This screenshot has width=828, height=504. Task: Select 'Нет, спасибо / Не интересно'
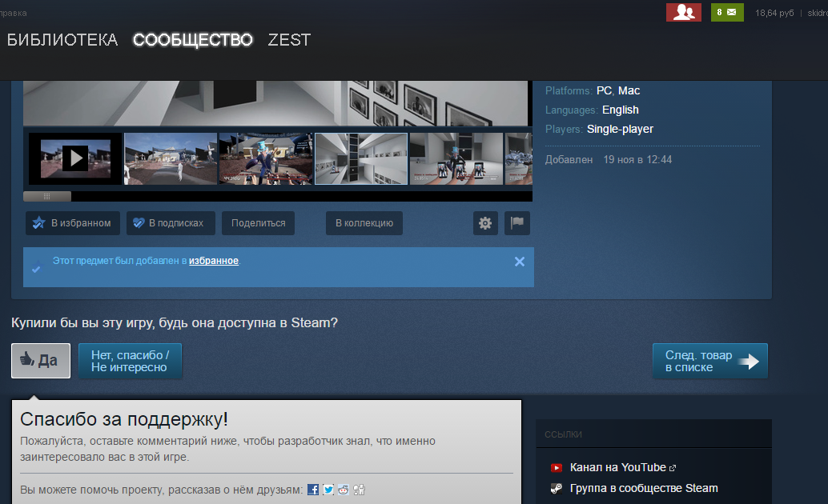click(130, 361)
